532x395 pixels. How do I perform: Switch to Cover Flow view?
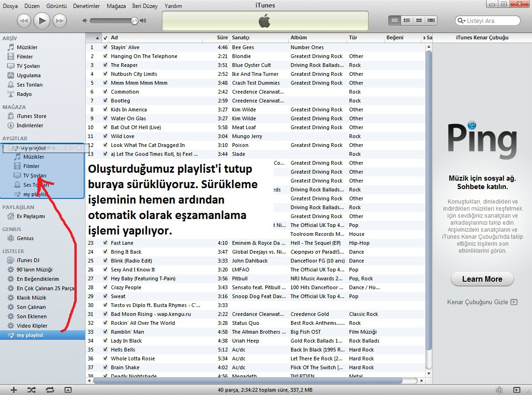(x=431, y=21)
